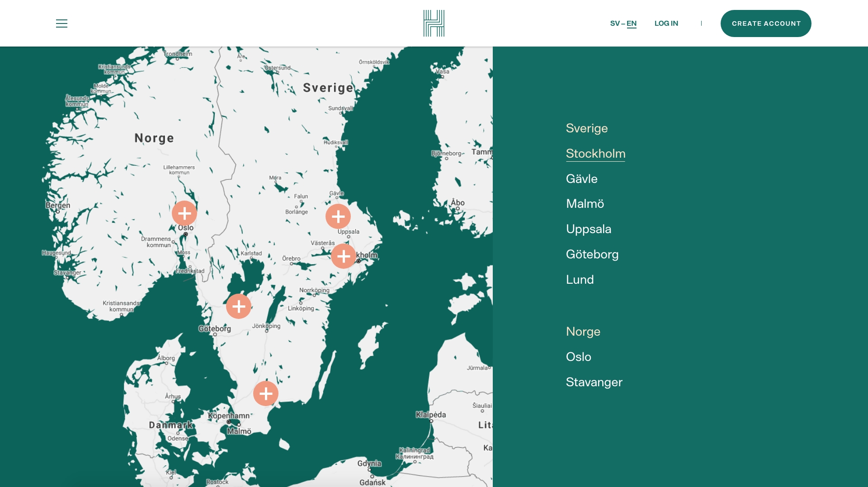This screenshot has width=868, height=487.
Task: Select Stockholm in the city list
Action: pyautogui.click(x=595, y=154)
